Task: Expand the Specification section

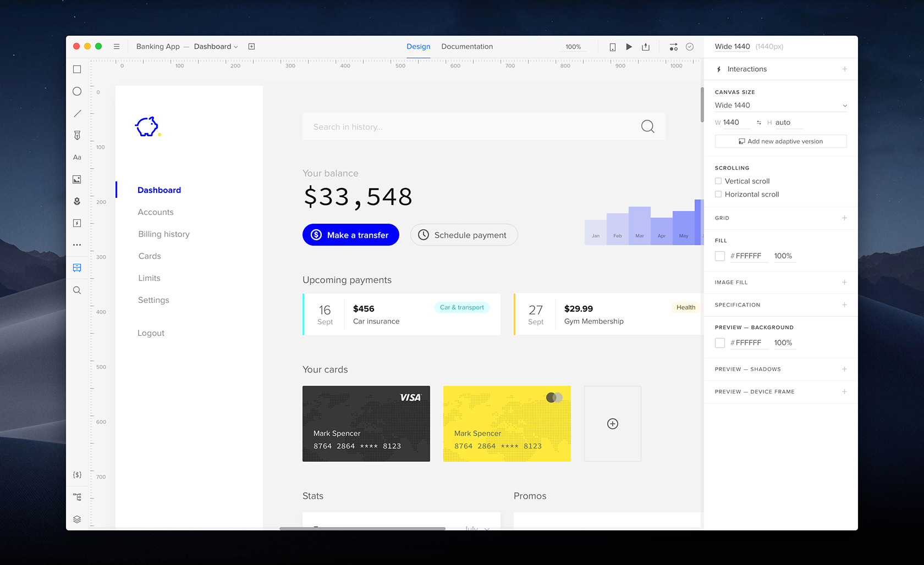Action: [845, 304]
